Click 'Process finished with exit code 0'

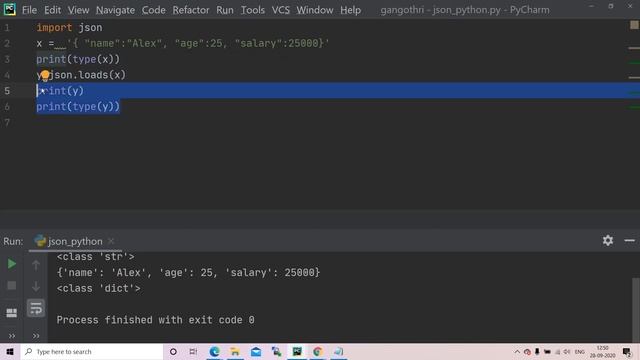coord(156,320)
